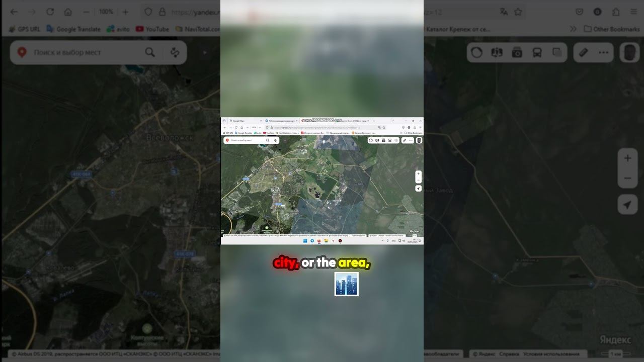This screenshot has height=362, width=644.
Task: Click Reload in the large dimmed background browser
Action: [50, 12]
